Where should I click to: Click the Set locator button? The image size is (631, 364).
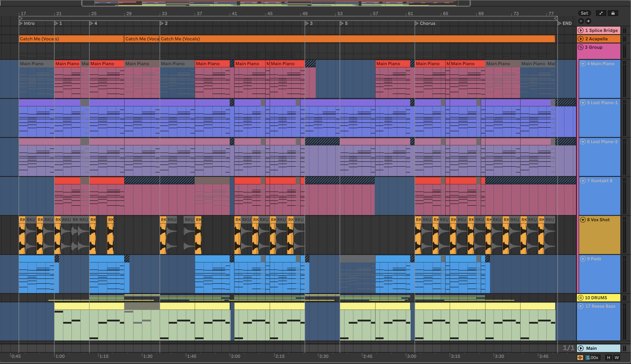point(584,13)
